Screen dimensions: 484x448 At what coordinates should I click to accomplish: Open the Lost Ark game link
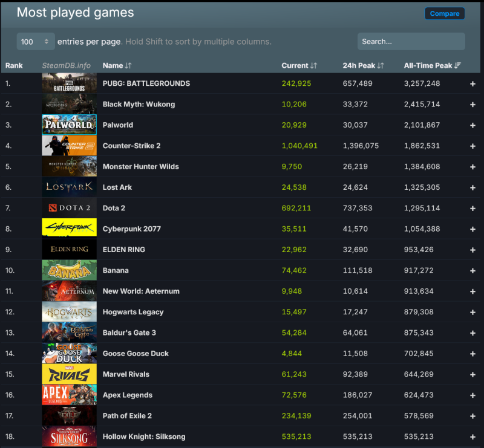[117, 187]
